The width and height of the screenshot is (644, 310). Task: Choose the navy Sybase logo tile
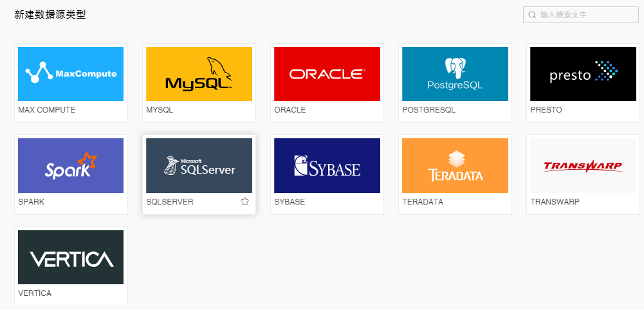327,165
